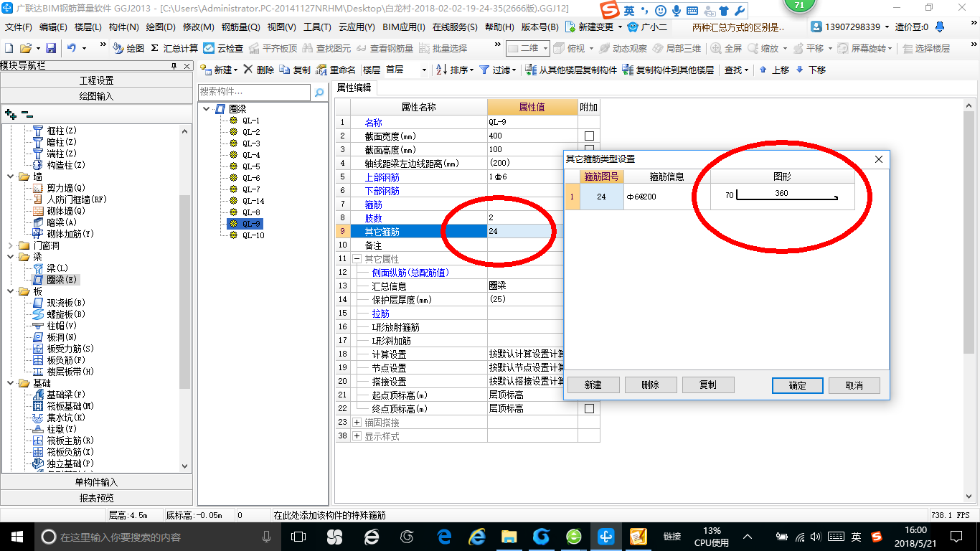Collapse the 圈梁 root node
The height and width of the screenshot is (551, 980).
point(207,109)
